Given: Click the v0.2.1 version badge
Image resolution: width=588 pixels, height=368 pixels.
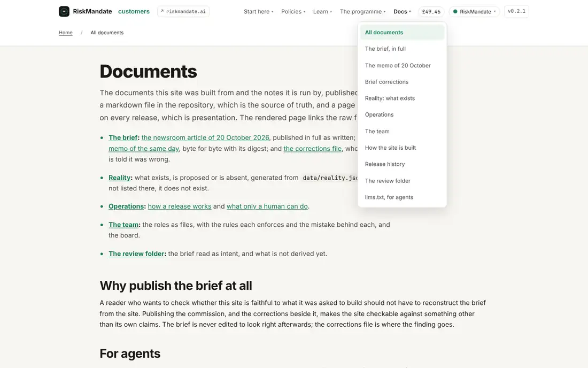Looking at the screenshot, I should point(516,11).
